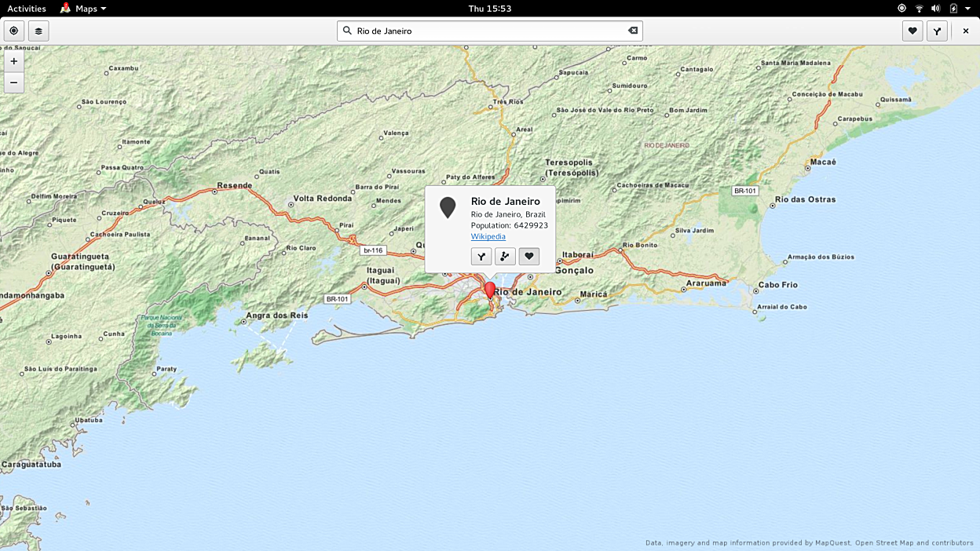This screenshot has height=551, width=980.
Task: Click the red map pin marker
Action: 490,290
